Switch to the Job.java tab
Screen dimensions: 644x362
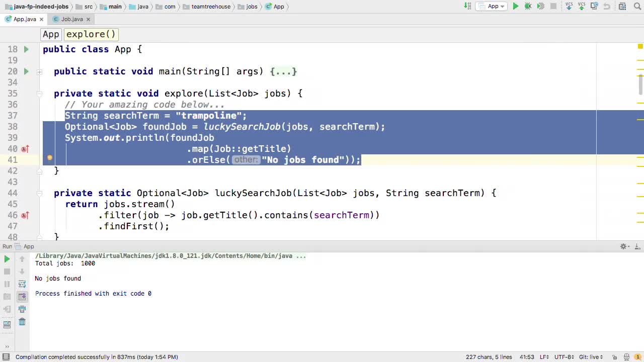pyautogui.click(x=71, y=19)
